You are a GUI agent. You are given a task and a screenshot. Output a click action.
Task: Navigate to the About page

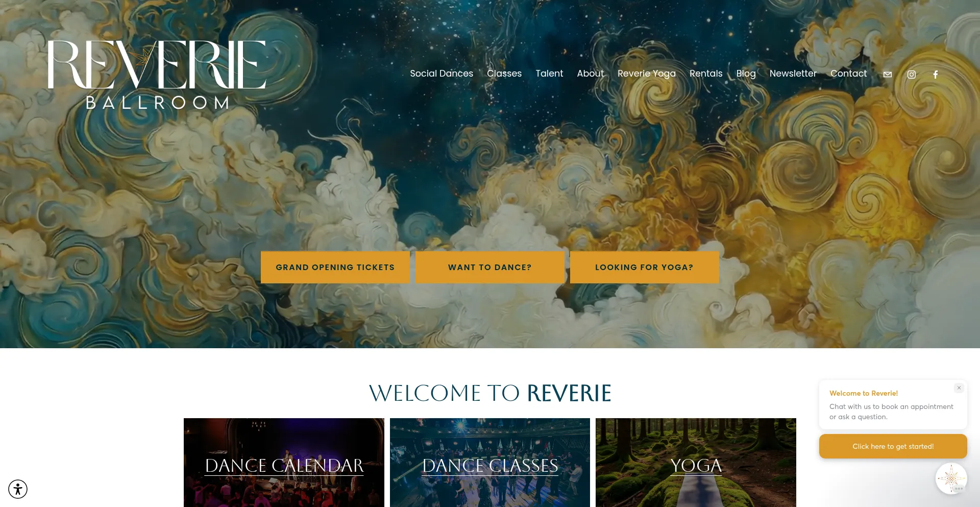click(x=591, y=74)
